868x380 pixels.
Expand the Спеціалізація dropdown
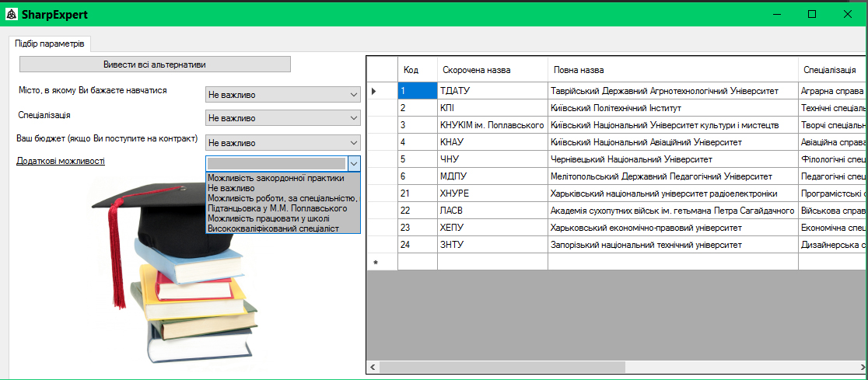point(283,119)
